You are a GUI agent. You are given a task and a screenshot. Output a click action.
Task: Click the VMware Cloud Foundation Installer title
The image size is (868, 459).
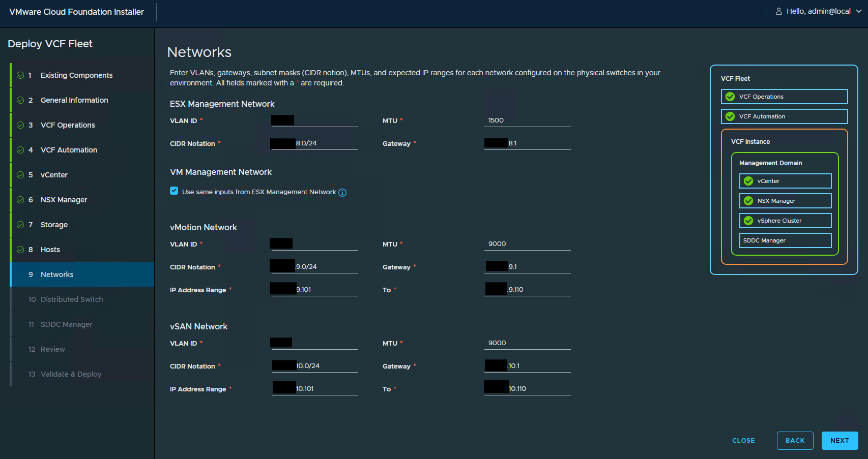(x=76, y=12)
